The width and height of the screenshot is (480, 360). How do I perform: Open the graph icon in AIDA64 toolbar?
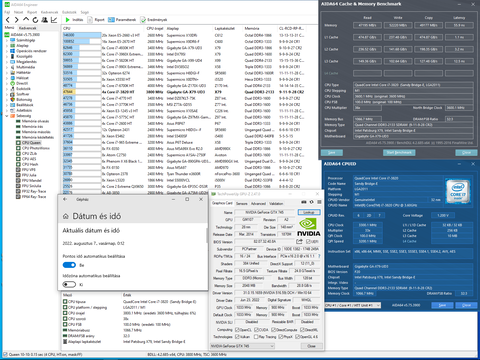[54, 20]
